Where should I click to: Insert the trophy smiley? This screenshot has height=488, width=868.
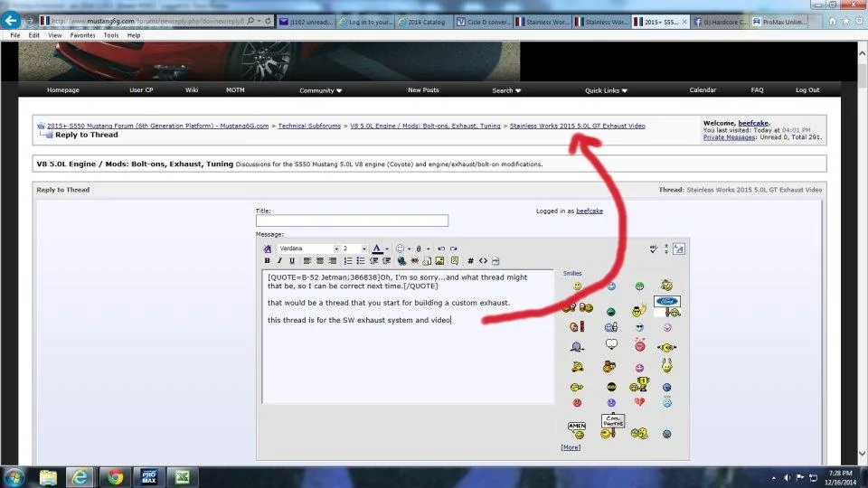point(639,384)
